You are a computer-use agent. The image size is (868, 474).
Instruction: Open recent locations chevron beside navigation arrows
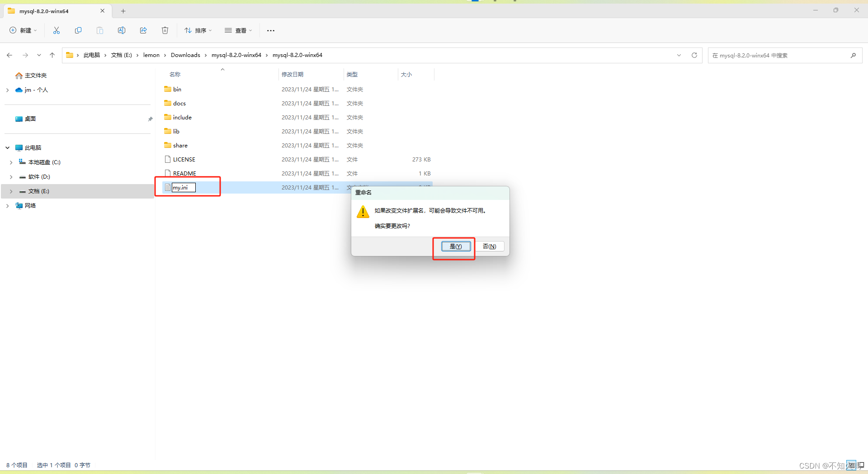[x=39, y=55]
